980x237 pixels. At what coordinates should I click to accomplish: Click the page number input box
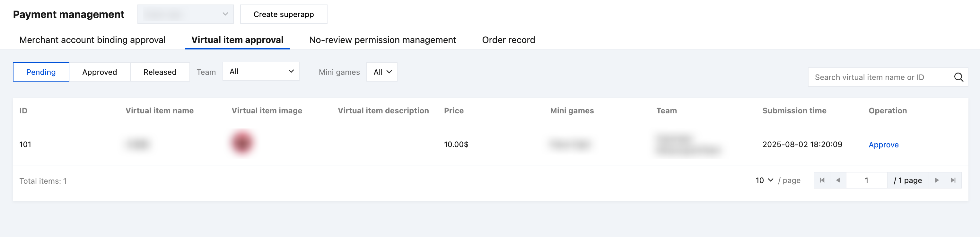[866, 180]
